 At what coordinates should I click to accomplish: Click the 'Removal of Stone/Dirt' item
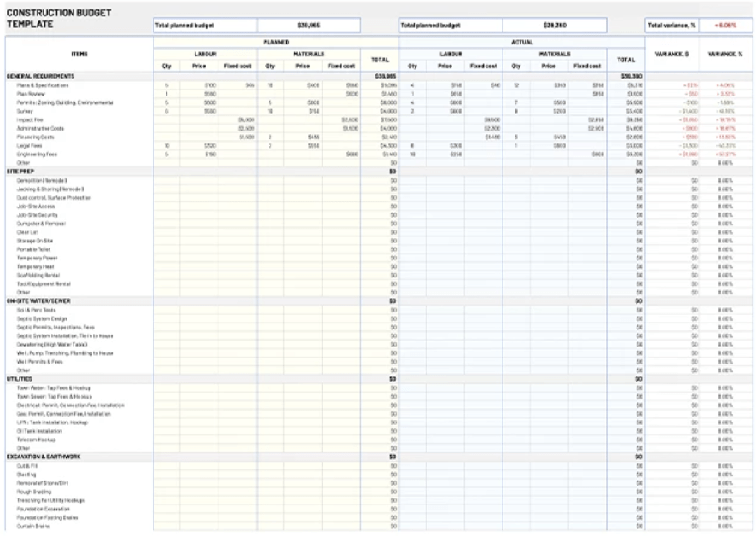[43, 483]
